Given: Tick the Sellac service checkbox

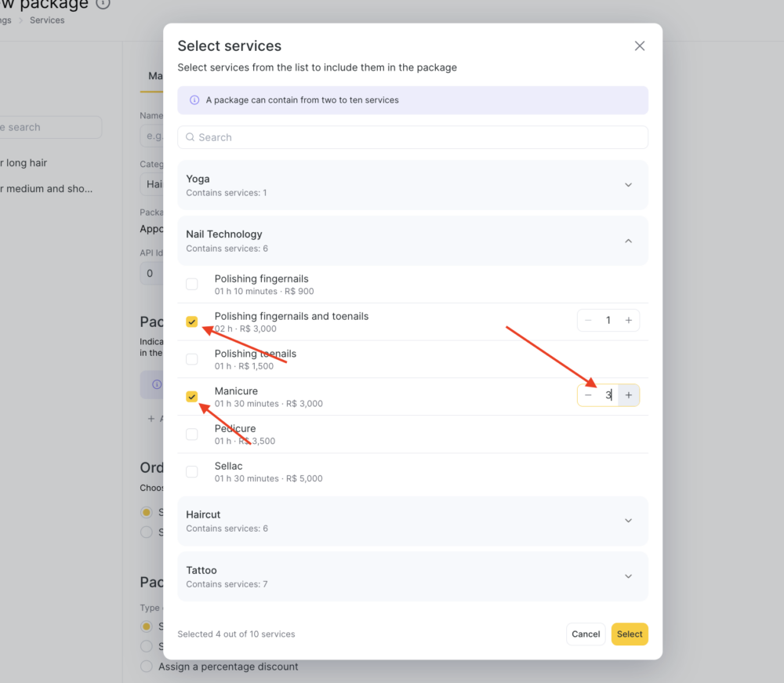Looking at the screenshot, I should pyautogui.click(x=191, y=471).
